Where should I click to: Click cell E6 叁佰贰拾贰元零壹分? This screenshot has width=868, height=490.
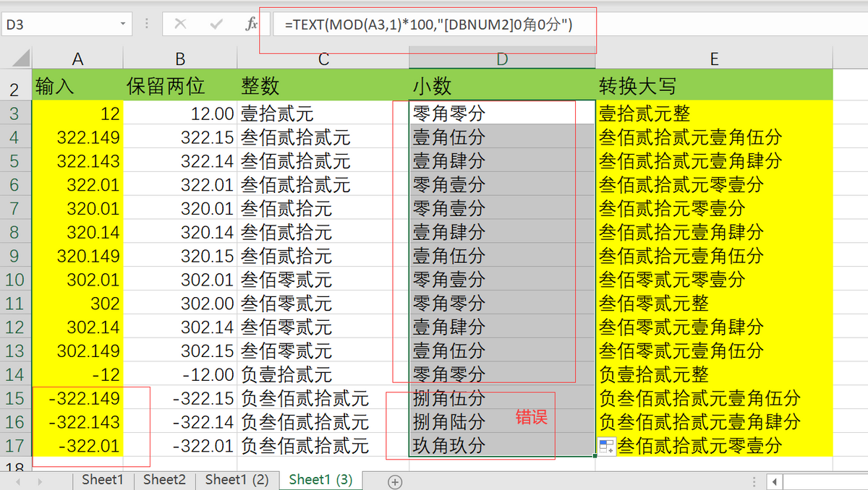(714, 184)
